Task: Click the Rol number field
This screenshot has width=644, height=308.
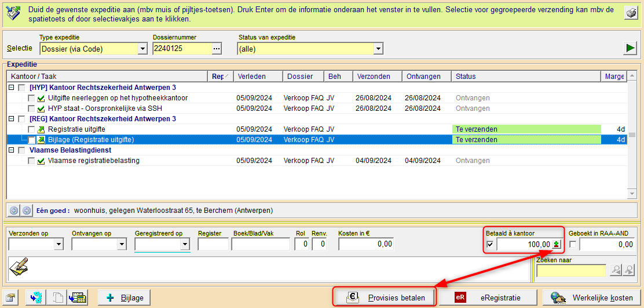Action: [x=302, y=244]
